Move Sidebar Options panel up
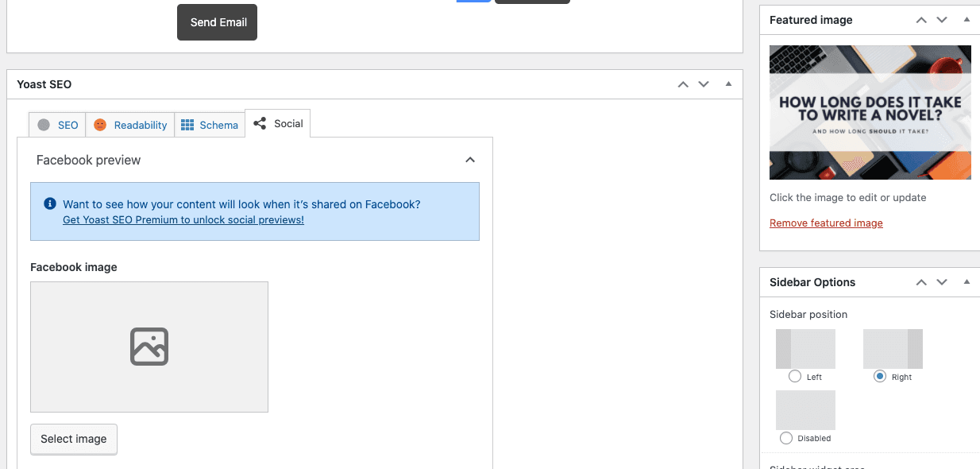The width and height of the screenshot is (980, 469). tap(921, 282)
